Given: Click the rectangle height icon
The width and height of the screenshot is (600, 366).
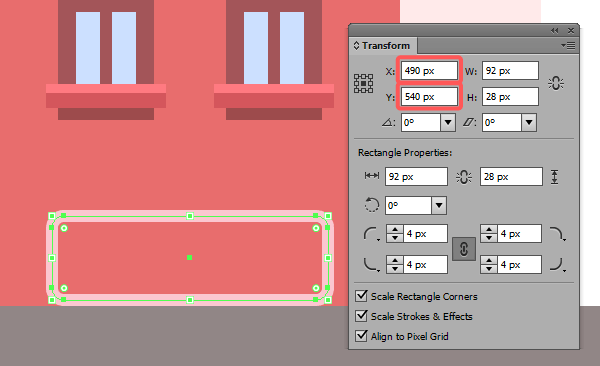Looking at the screenshot, I should [554, 177].
